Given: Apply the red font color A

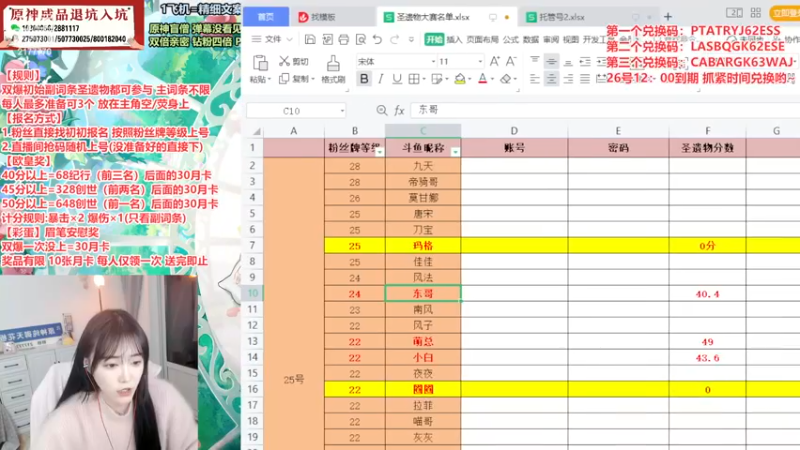Looking at the screenshot, I should click(x=483, y=79).
